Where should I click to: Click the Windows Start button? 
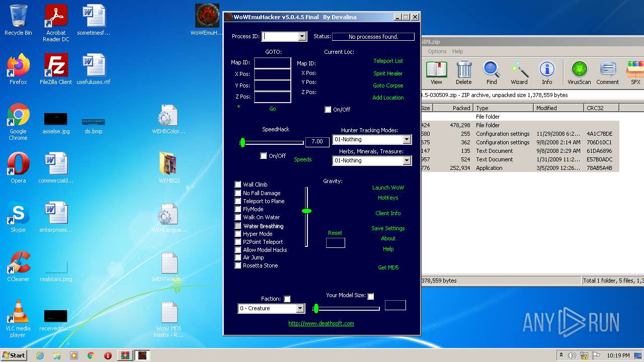click(14, 355)
